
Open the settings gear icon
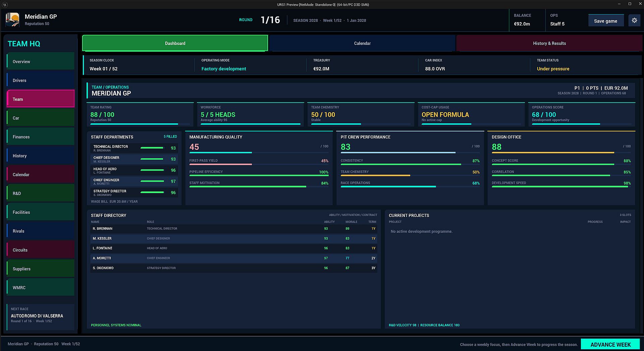[x=634, y=20]
